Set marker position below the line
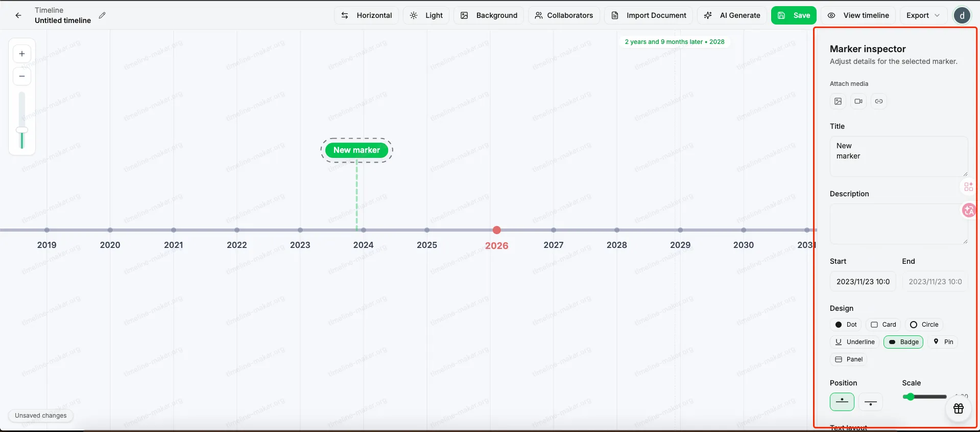 pyautogui.click(x=871, y=402)
